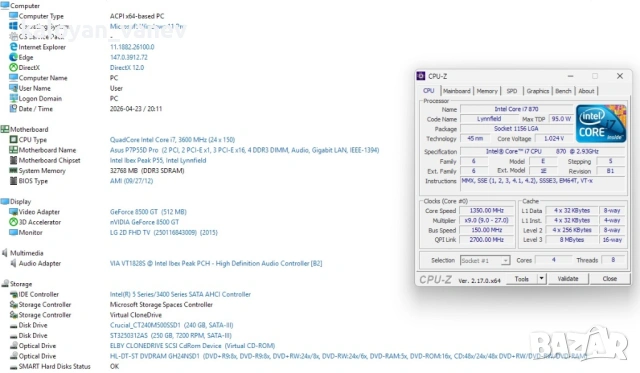The width and height of the screenshot is (640, 373).
Task: Switch to the Bench tab
Action: coord(563,91)
